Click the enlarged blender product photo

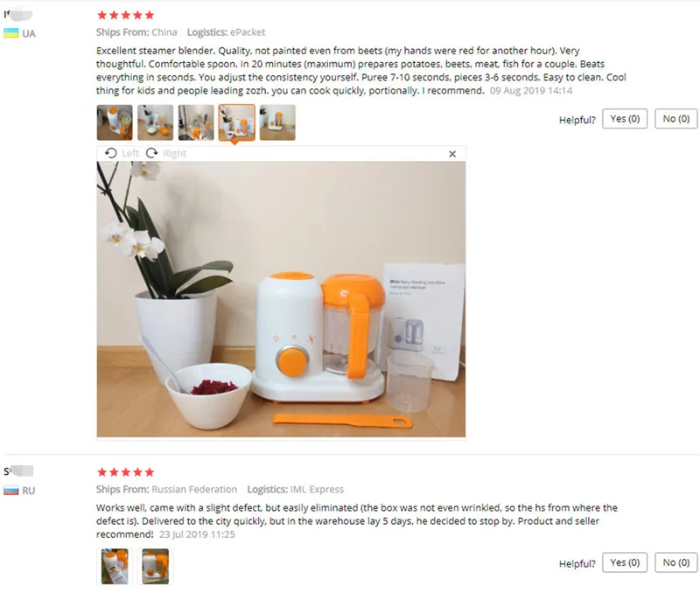point(281,299)
